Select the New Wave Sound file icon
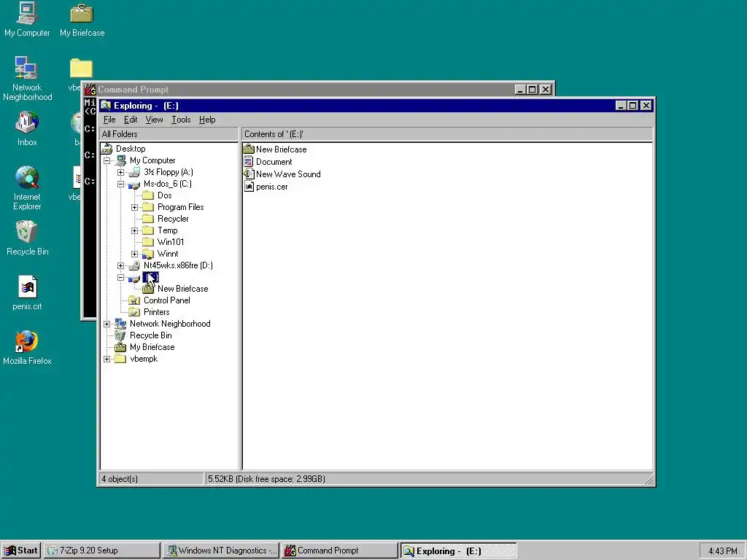Image resolution: width=747 pixels, height=560 pixels. 249,174
